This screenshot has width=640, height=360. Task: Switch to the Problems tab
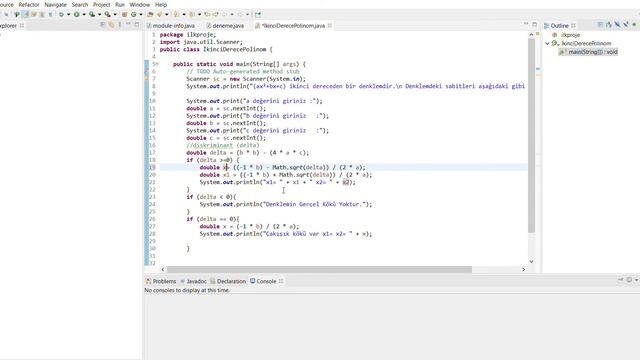tap(161, 281)
